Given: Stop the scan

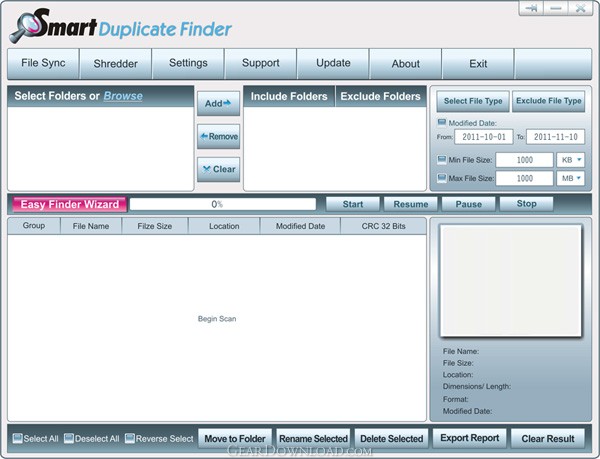Looking at the screenshot, I should tap(527, 204).
